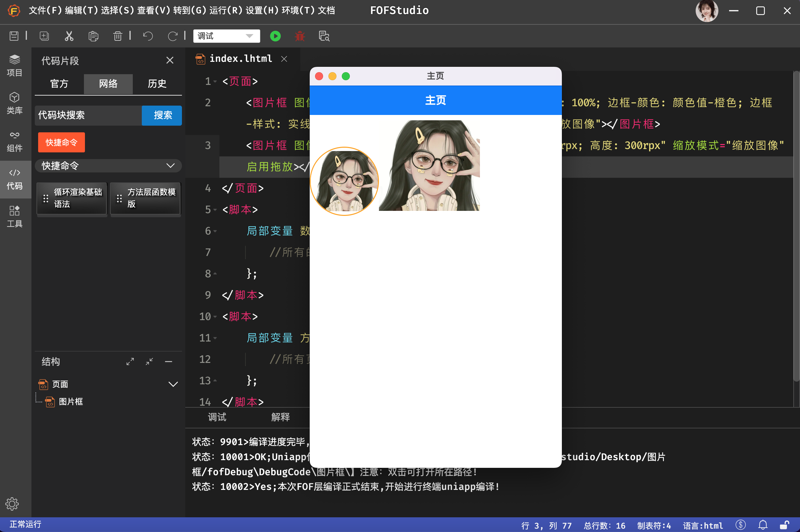
Task: Click the undo arrow icon
Action: click(x=148, y=36)
